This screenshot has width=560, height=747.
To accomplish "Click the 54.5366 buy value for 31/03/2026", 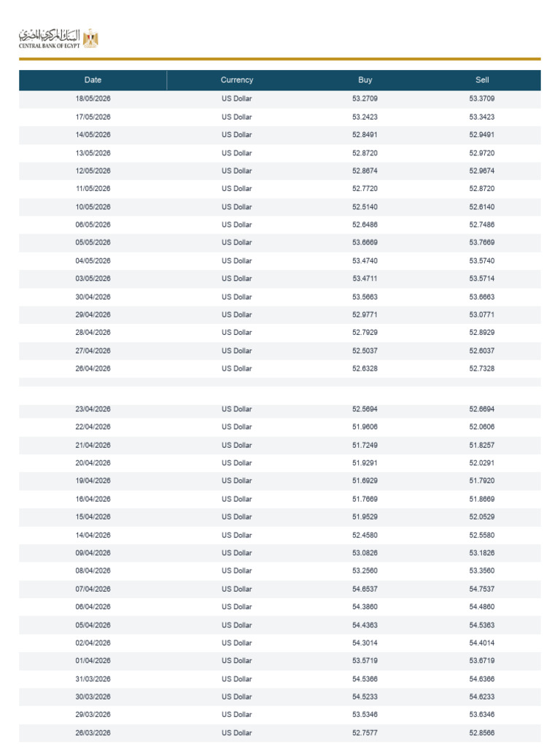I will (365, 679).
